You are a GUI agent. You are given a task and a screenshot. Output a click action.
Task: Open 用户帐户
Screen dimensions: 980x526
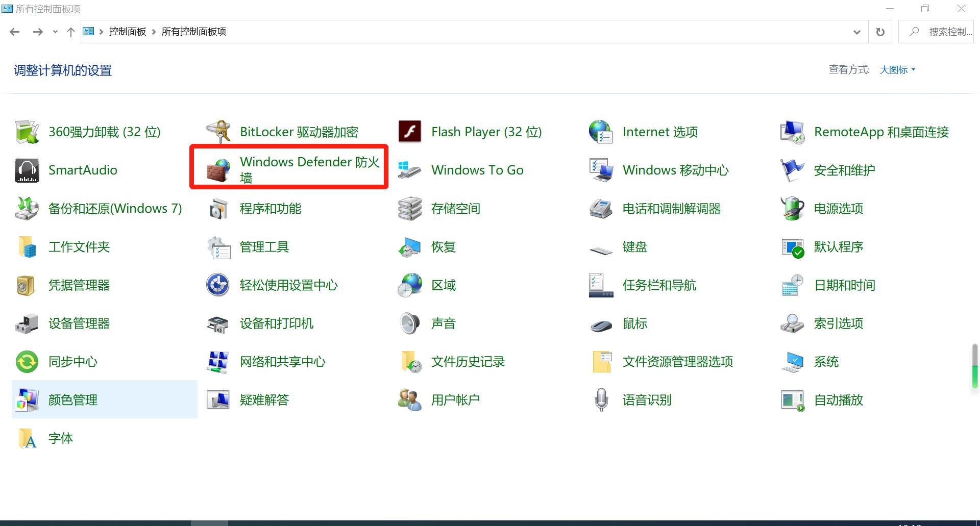point(455,399)
